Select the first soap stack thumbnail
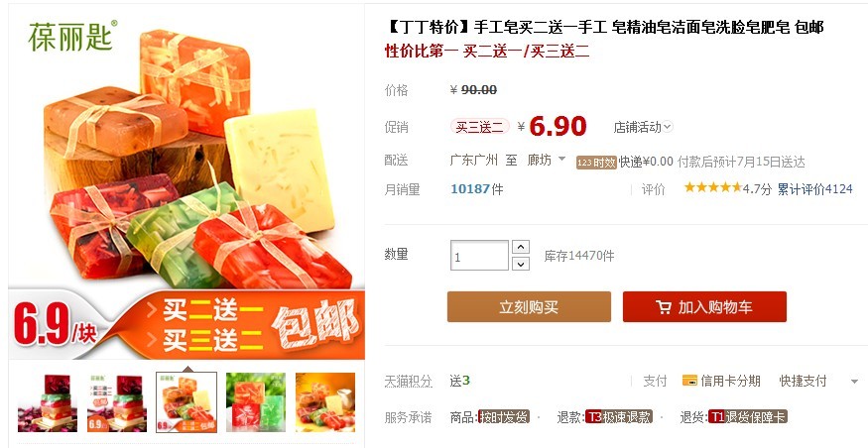The height and width of the screenshot is (448, 868). pyautogui.click(x=47, y=402)
